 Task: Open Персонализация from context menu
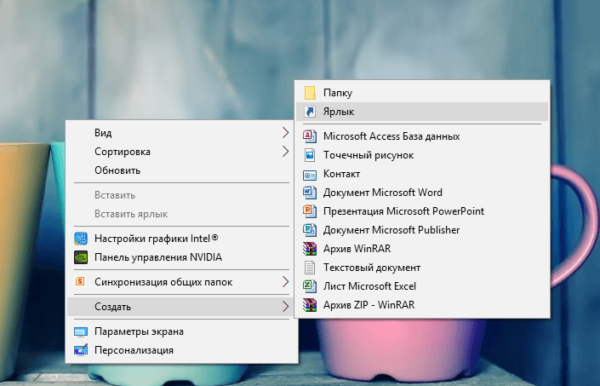[x=182, y=350]
